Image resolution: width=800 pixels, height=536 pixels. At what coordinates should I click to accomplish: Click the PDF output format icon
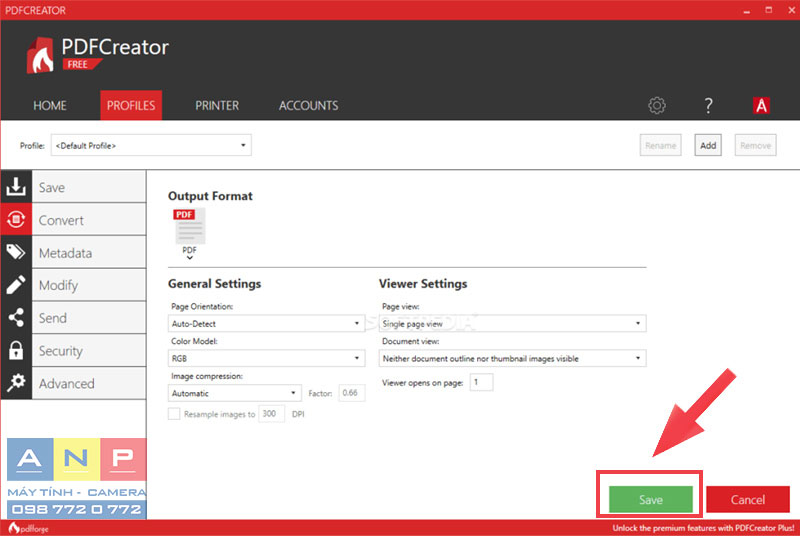click(x=190, y=226)
